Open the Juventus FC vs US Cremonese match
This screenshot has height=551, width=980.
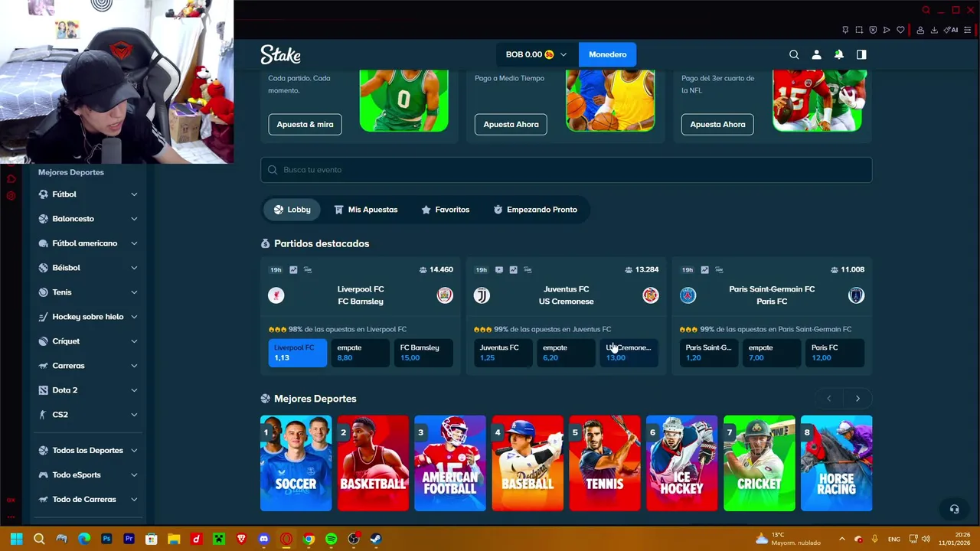pos(566,295)
